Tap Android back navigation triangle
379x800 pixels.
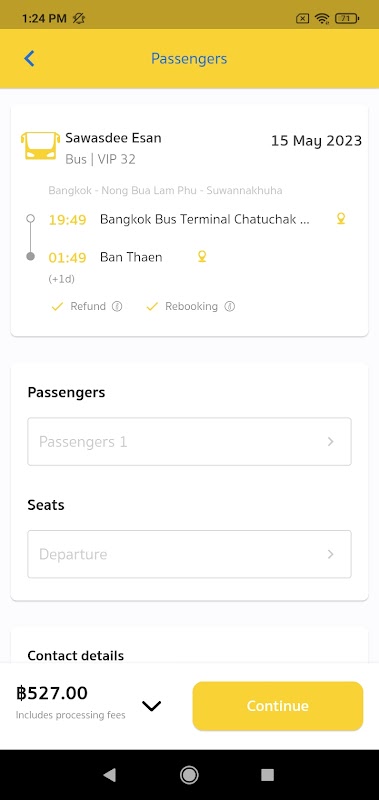coord(109,775)
